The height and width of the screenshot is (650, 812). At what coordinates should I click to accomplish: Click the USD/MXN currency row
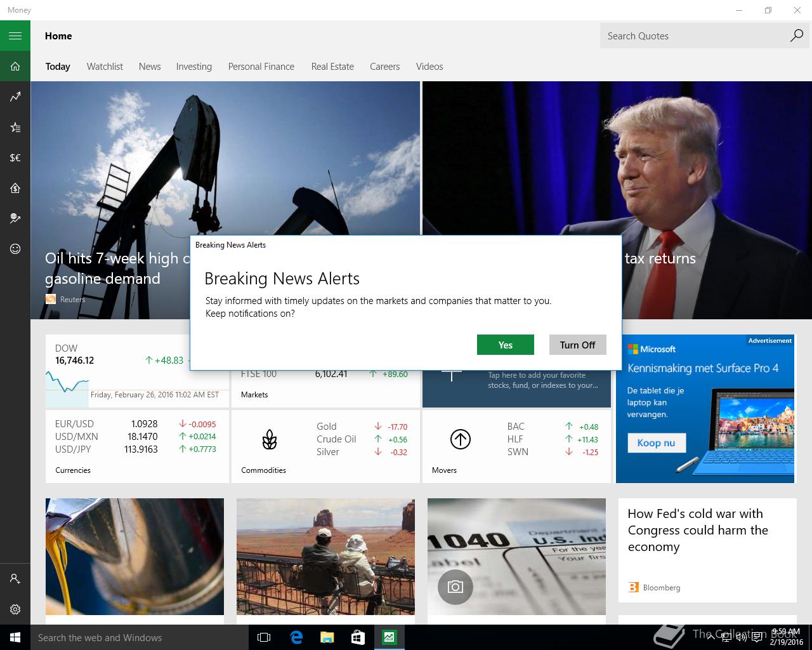tap(136, 436)
